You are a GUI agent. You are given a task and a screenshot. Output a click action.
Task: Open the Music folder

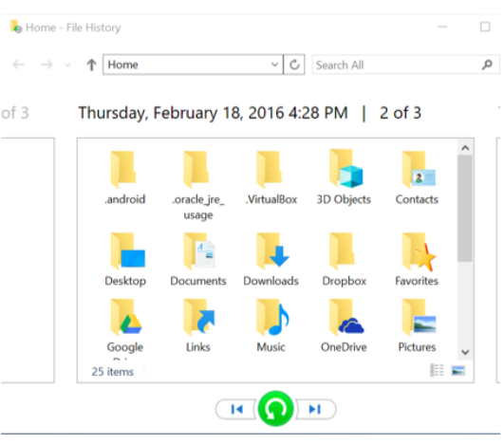[271, 326]
